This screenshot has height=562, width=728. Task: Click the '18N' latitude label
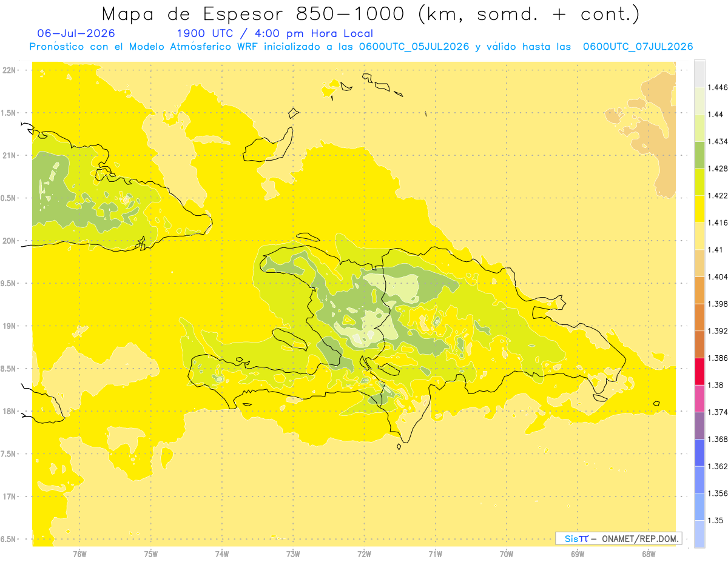click(8, 411)
